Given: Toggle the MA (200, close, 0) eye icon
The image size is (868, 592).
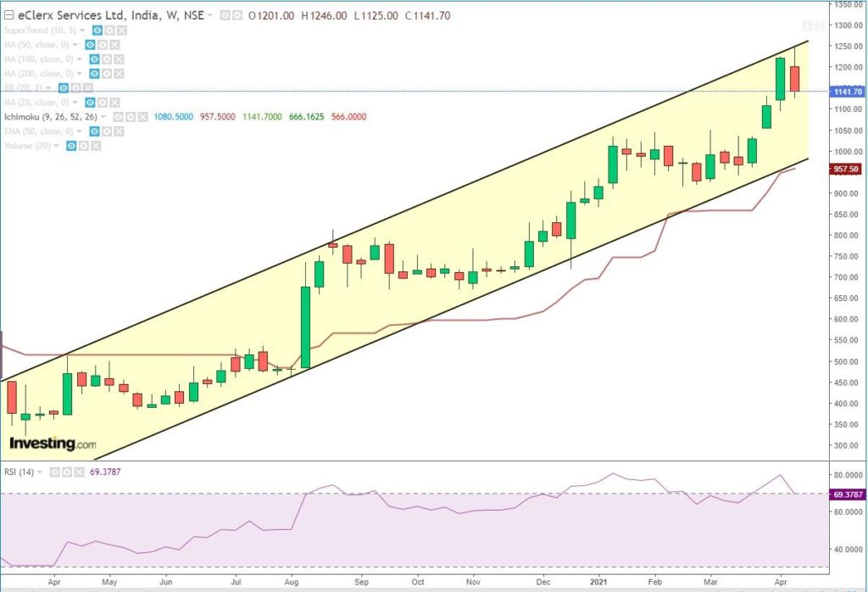Looking at the screenshot, I should 94,74.
